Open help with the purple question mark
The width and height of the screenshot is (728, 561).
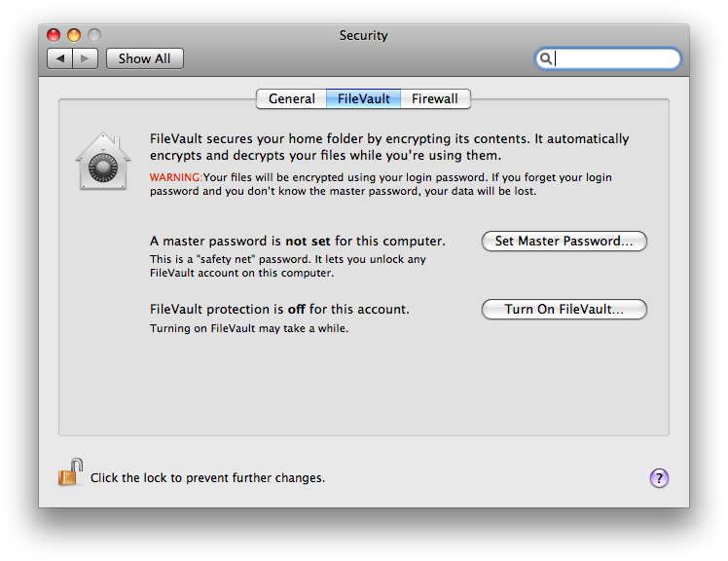click(659, 478)
